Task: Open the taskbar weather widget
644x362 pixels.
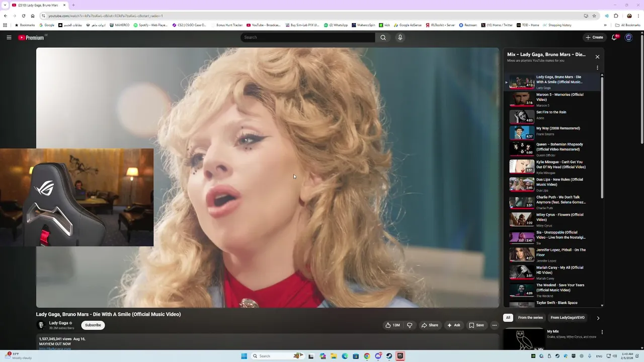Action: (x=19, y=356)
